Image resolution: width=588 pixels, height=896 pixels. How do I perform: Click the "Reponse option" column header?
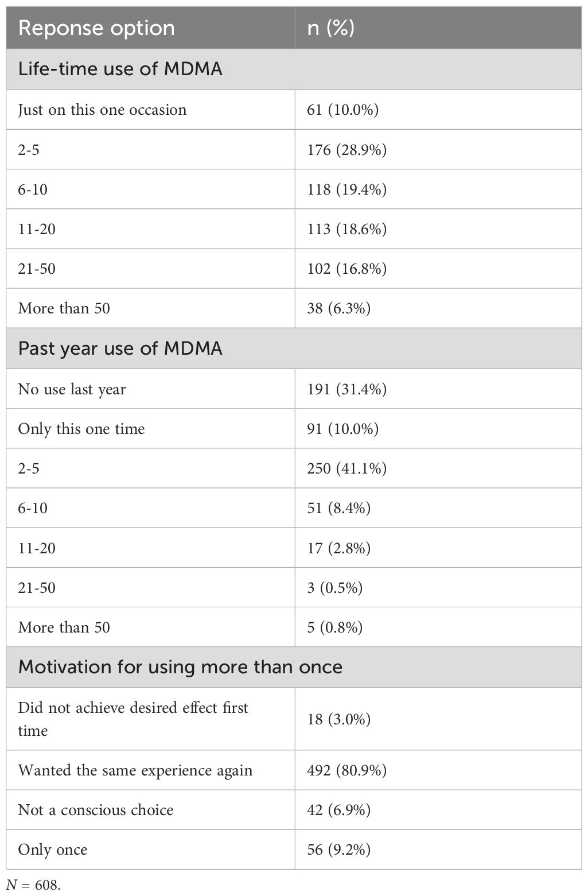coord(96,28)
